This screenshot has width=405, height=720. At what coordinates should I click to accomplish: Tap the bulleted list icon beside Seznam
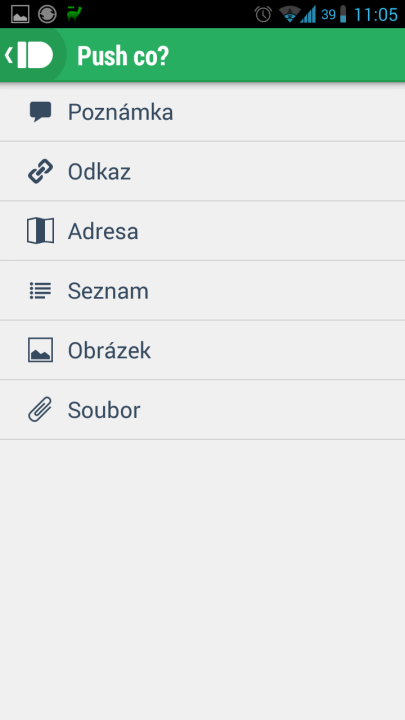tap(40, 291)
